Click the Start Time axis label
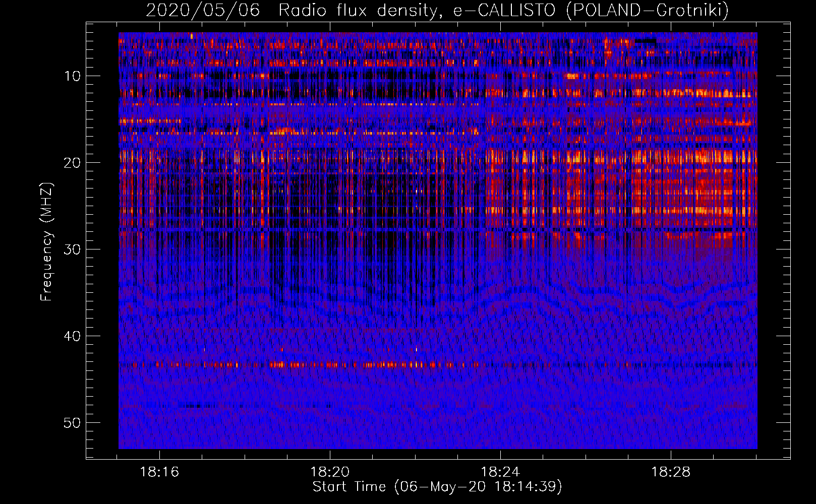Viewport: 816px width, 504px height. [437, 487]
